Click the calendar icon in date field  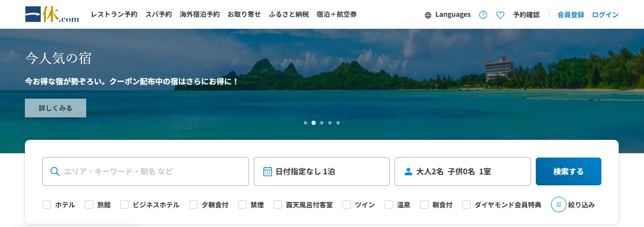pyautogui.click(x=268, y=171)
